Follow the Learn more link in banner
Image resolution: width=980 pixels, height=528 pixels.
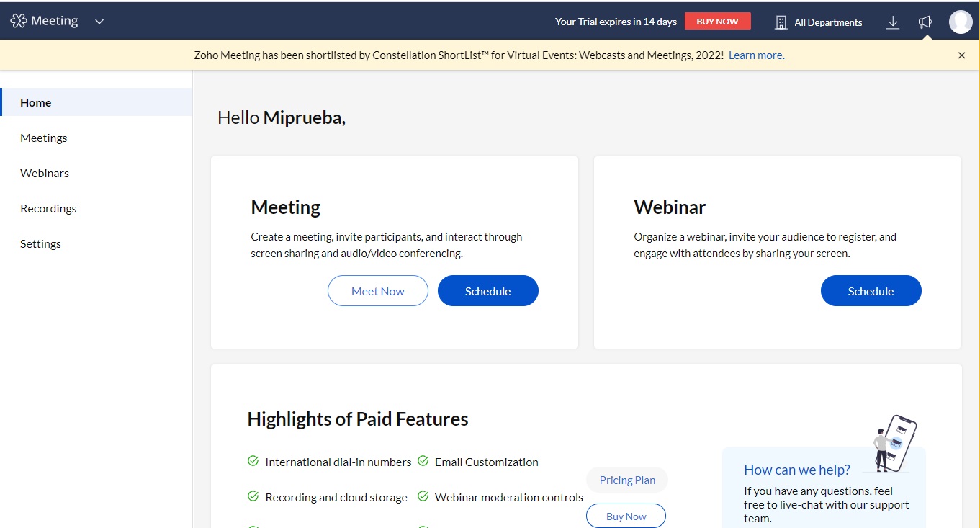click(x=756, y=55)
